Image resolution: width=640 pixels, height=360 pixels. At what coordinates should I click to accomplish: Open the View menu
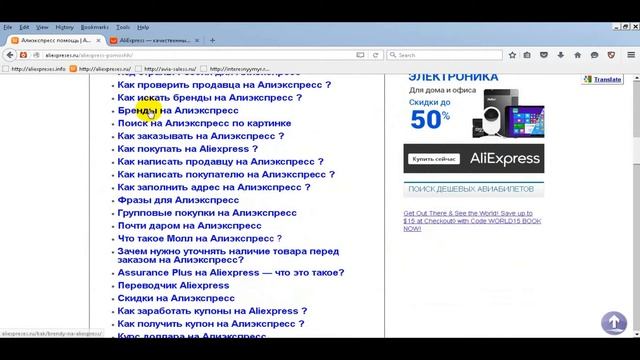(42, 27)
